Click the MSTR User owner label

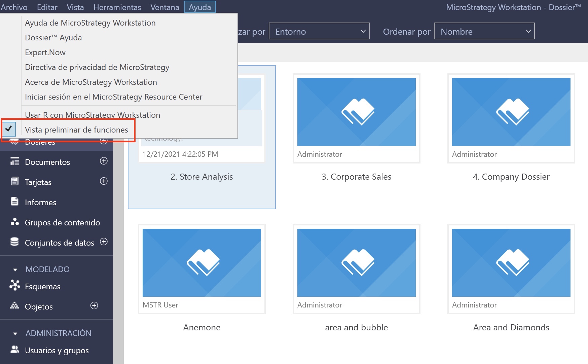160,305
